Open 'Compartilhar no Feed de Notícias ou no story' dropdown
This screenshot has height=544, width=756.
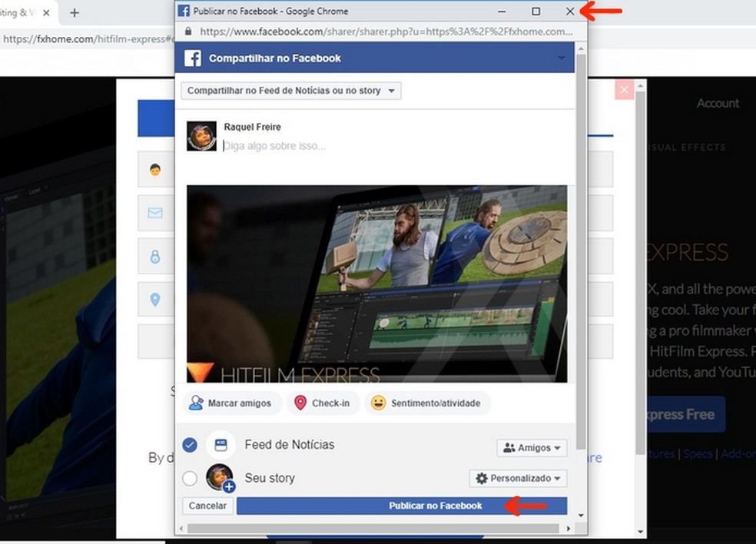click(290, 91)
